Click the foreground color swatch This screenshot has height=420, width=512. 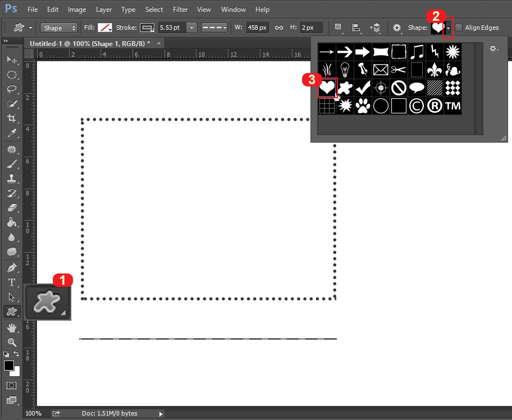8,365
